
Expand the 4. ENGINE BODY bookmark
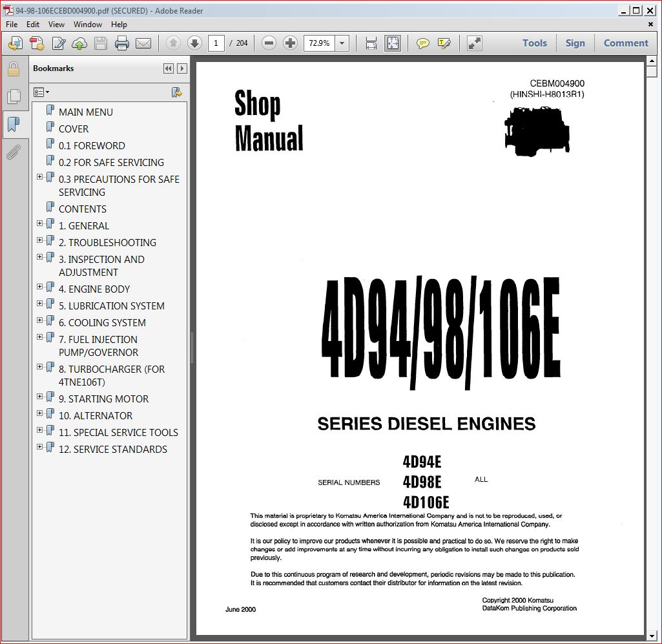[x=40, y=287]
